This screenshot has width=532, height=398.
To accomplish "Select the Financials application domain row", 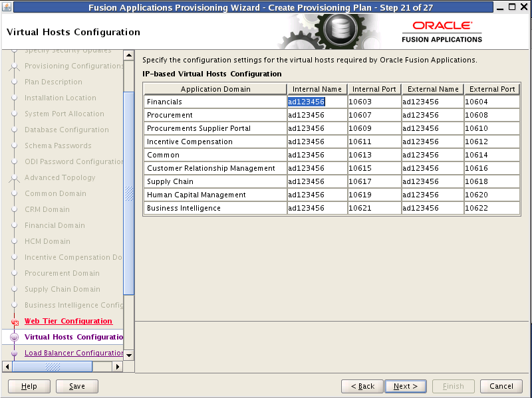I will [215, 102].
